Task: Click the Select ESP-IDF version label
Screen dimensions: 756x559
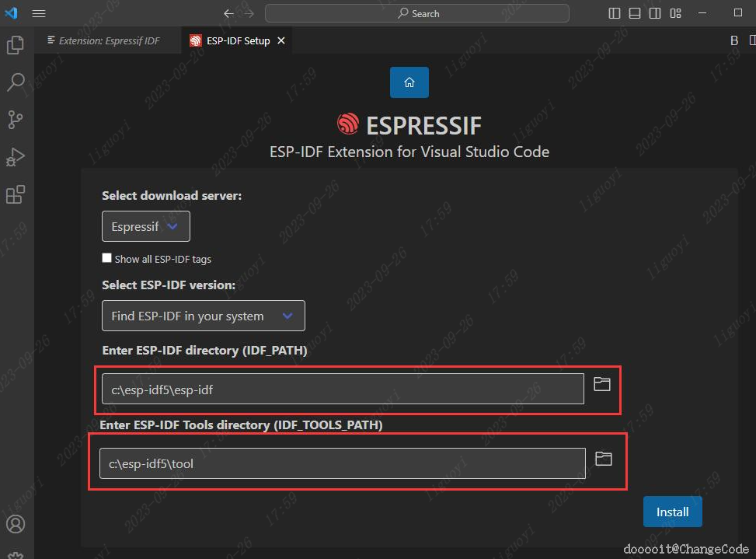Action: click(x=169, y=285)
